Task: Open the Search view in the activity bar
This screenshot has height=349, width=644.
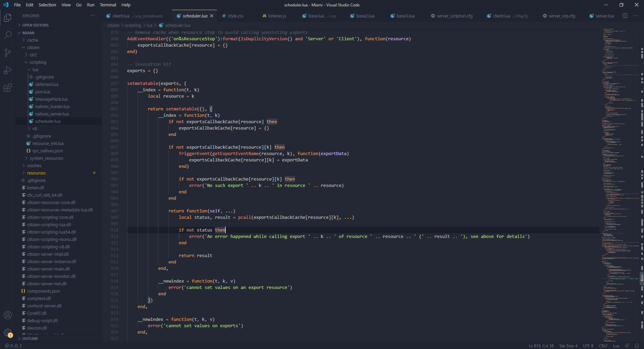Action: (7, 35)
